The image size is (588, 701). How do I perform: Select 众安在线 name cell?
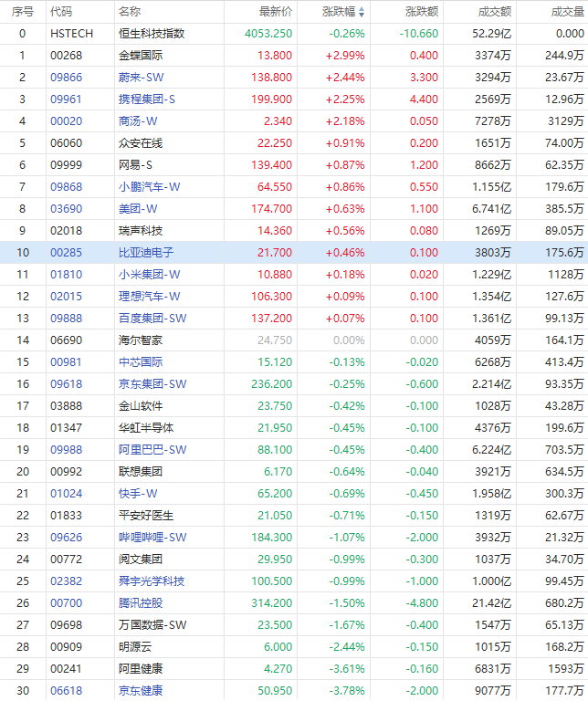click(x=141, y=143)
